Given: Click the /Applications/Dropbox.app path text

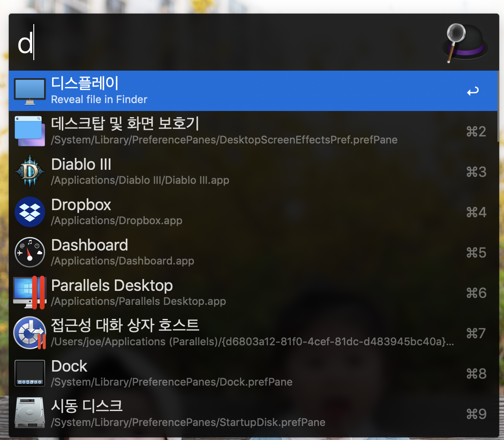Looking at the screenshot, I should click(x=116, y=221).
